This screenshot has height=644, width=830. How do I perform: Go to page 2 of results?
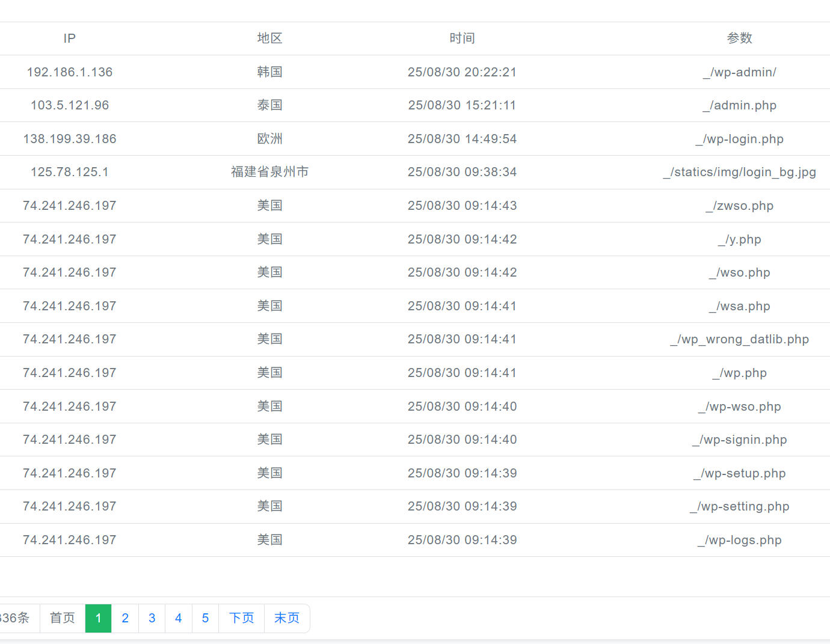pos(124,618)
